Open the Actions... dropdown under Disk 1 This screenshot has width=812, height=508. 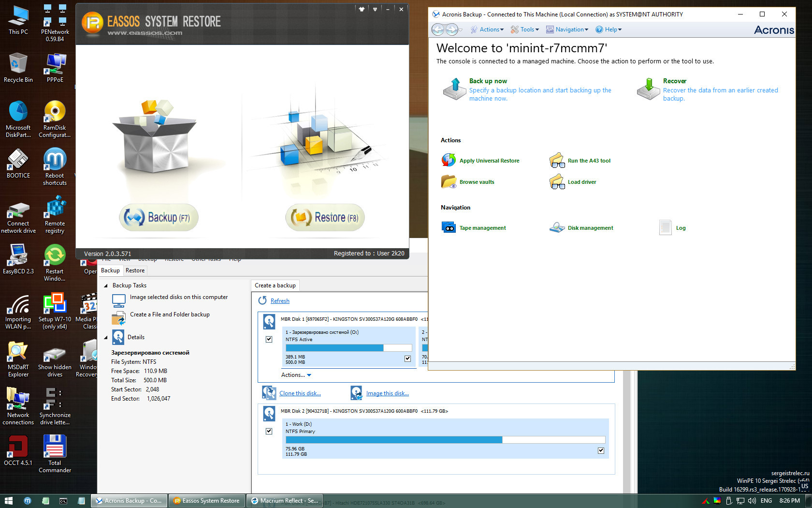[x=296, y=375]
